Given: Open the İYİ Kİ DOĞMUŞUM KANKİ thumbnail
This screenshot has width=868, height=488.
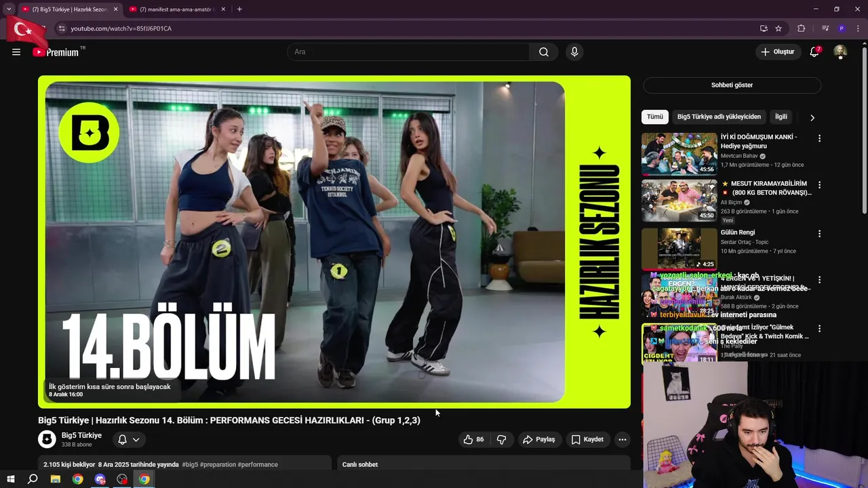Looking at the screenshot, I should coord(679,154).
